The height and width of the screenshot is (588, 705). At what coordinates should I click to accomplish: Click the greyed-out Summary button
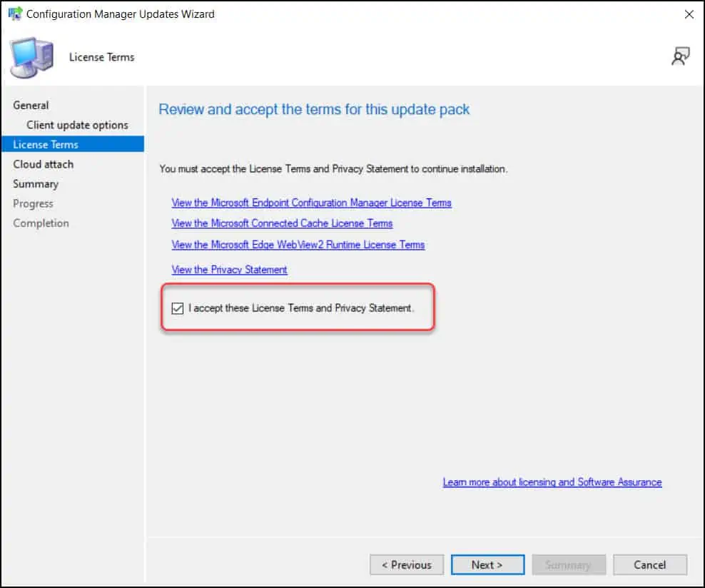(x=569, y=564)
